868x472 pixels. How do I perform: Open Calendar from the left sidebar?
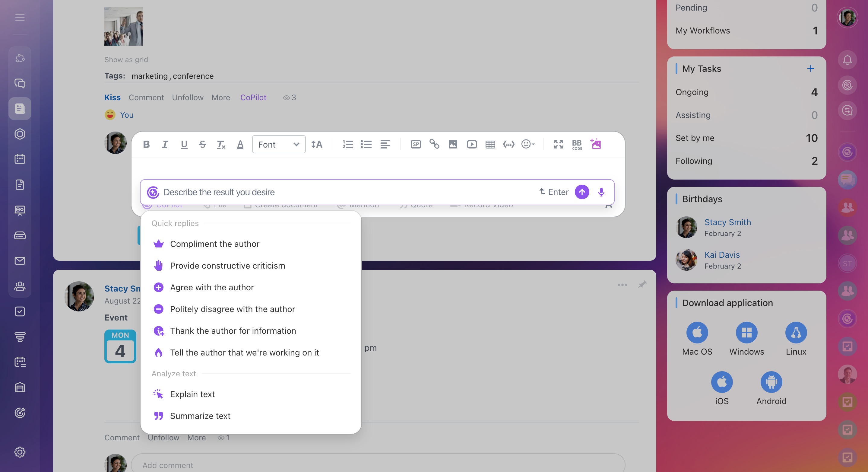coord(20,159)
